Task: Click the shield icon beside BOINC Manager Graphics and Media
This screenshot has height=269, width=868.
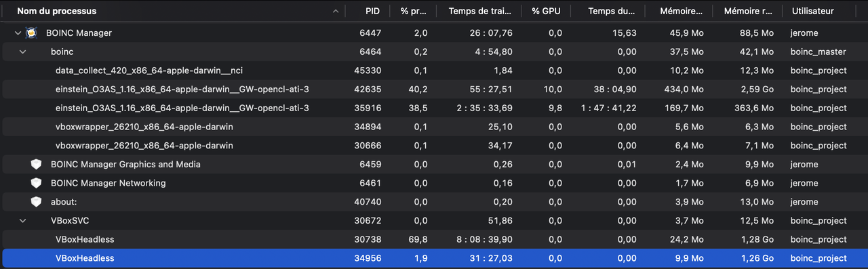Action: click(37, 164)
